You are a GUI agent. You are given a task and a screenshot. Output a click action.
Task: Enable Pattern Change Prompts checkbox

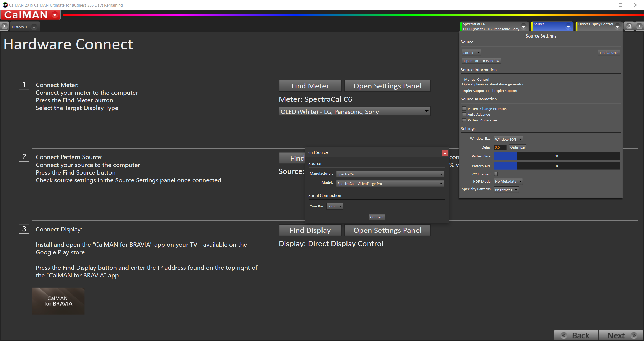[464, 109]
